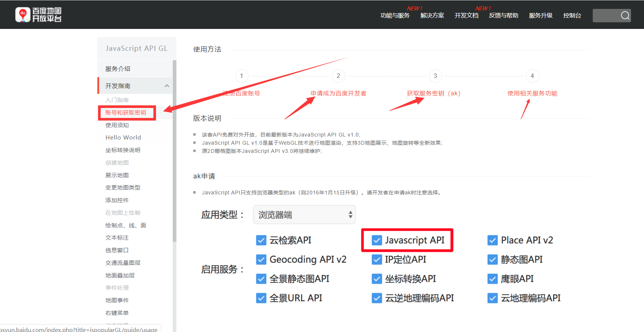Toggle the 全景静态图API checkbox

click(261, 279)
